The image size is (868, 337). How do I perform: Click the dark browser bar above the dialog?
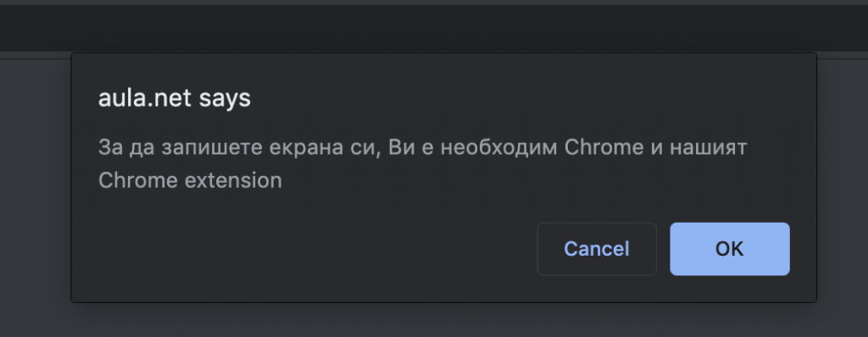(x=434, y=28)
